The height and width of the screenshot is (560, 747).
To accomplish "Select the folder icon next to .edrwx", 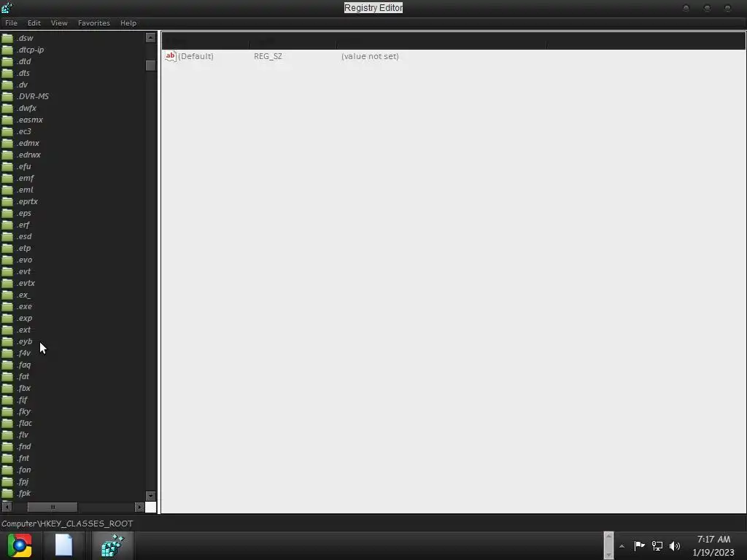I will point(7,155).
